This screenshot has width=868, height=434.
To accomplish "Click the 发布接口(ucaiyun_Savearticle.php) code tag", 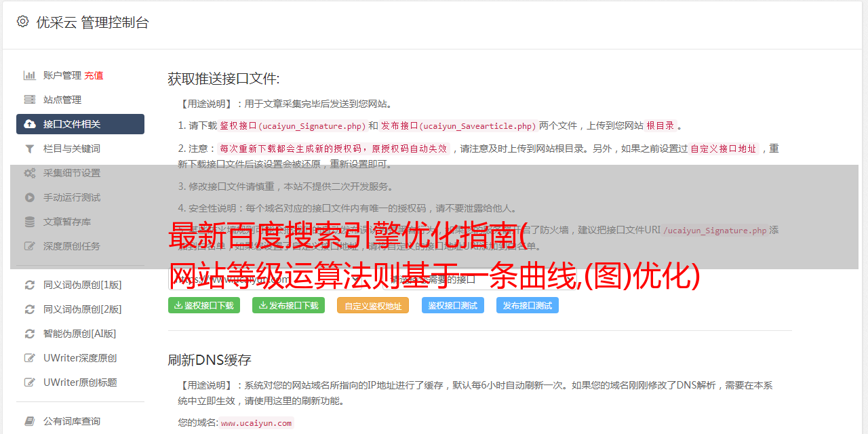I will pyautogui.click(x=458, y=126).
